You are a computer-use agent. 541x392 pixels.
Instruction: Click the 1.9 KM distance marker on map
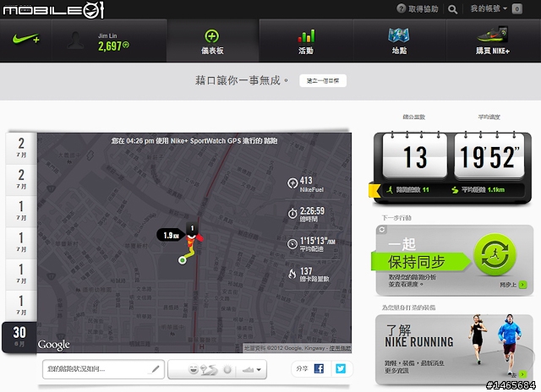tap(171, 235)
